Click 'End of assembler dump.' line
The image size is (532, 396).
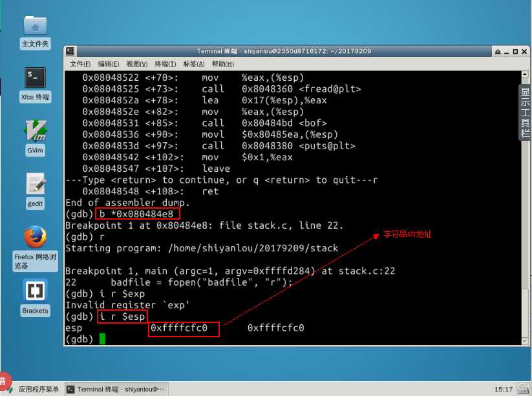[x=127, y=203]
